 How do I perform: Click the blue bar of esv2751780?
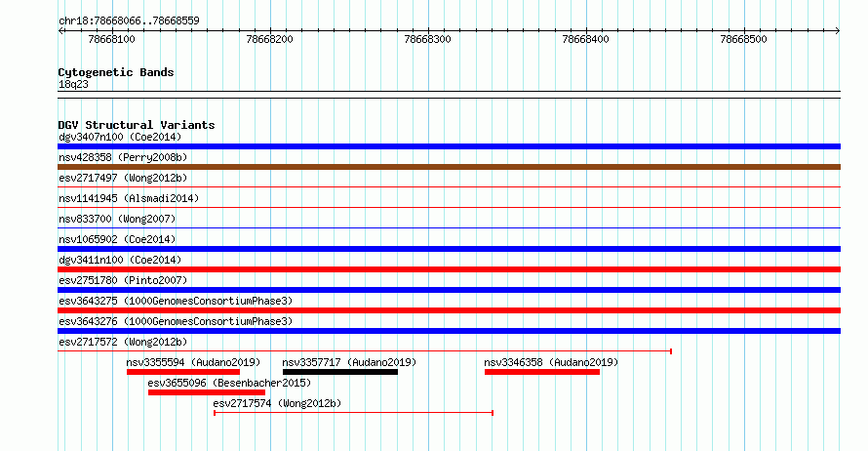pyautogui.click(x=449, y=290)
